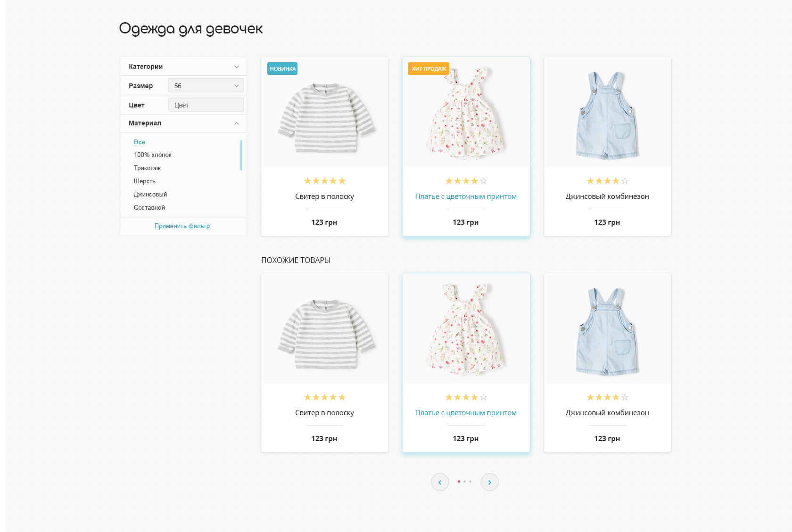
Task: Click the 123 грн price of similar-products sweater
Action: pos(324,439)
